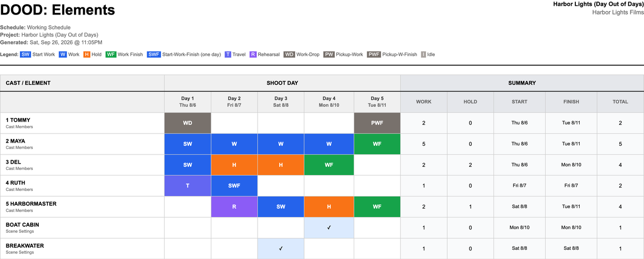
Task: Click the PWF Pickup-W-Finish legend badge
Action: [x=374, y=54]
